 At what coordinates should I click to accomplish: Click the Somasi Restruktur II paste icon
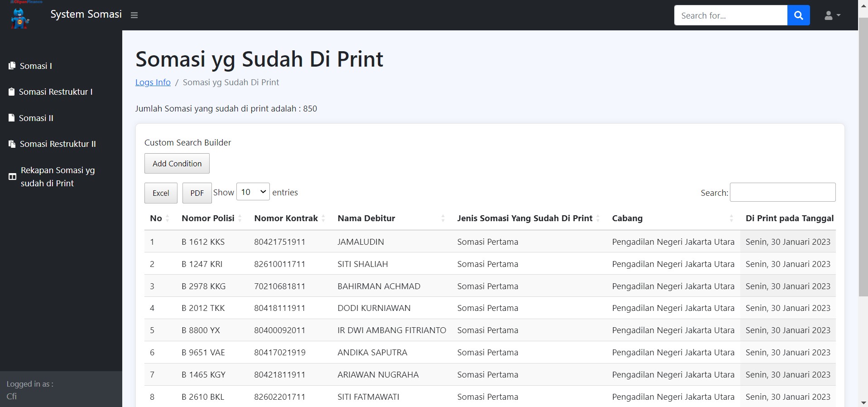12,144
